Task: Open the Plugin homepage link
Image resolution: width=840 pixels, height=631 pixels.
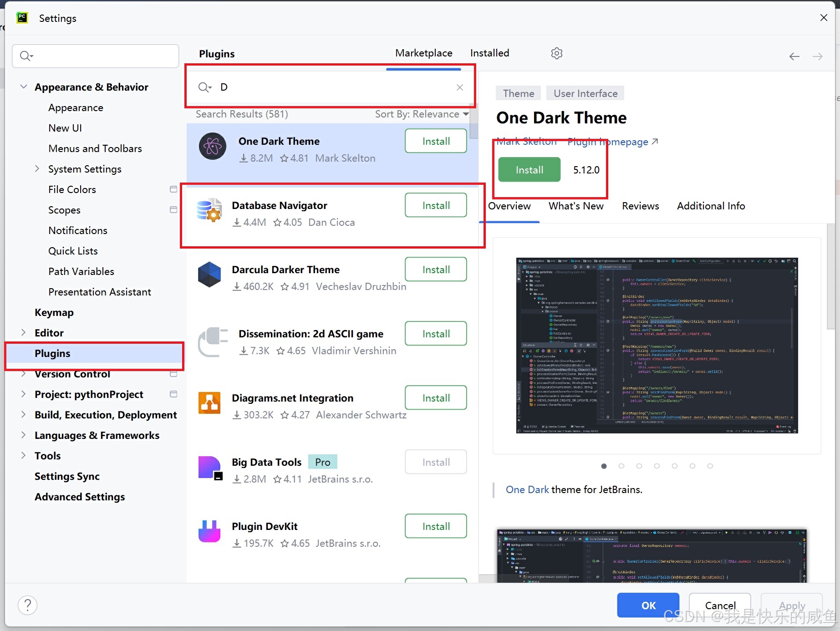Action: tap(613, 142)
